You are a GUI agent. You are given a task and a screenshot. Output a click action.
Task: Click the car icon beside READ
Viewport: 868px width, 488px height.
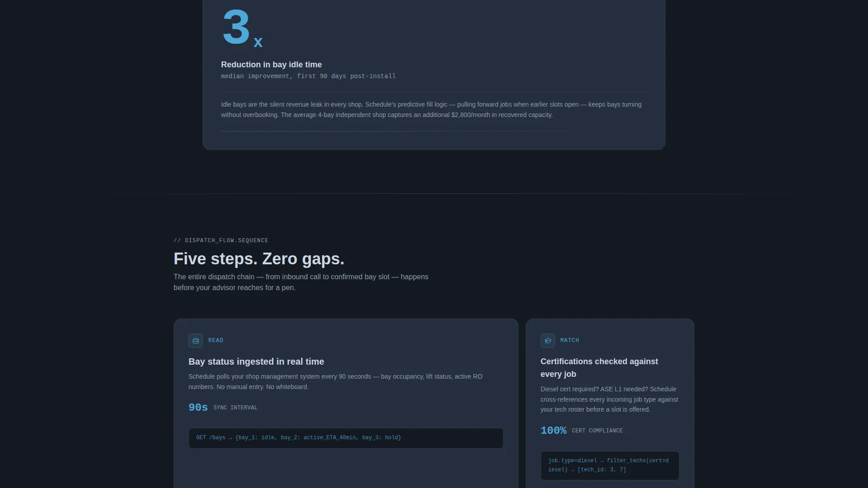point(196,341)
